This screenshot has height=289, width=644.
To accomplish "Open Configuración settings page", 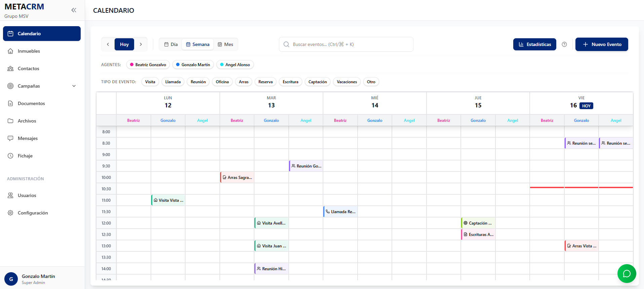I will (42, 213).
